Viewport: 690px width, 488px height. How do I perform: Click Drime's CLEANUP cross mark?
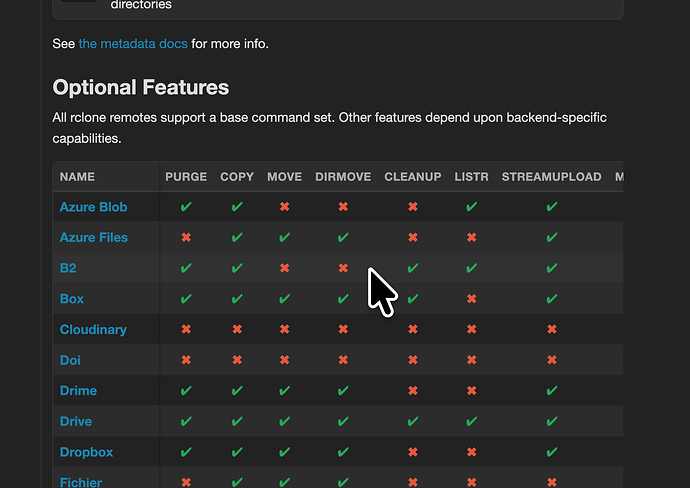tap(413, 390)
